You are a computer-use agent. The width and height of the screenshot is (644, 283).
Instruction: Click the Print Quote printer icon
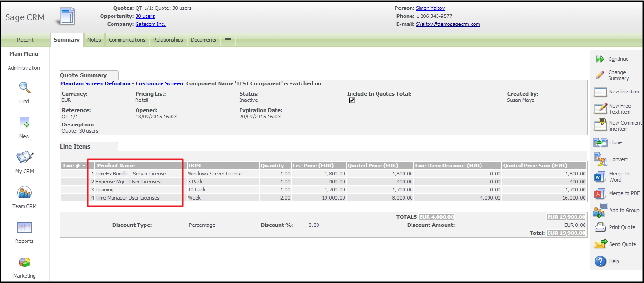click(x=600, y=227)
